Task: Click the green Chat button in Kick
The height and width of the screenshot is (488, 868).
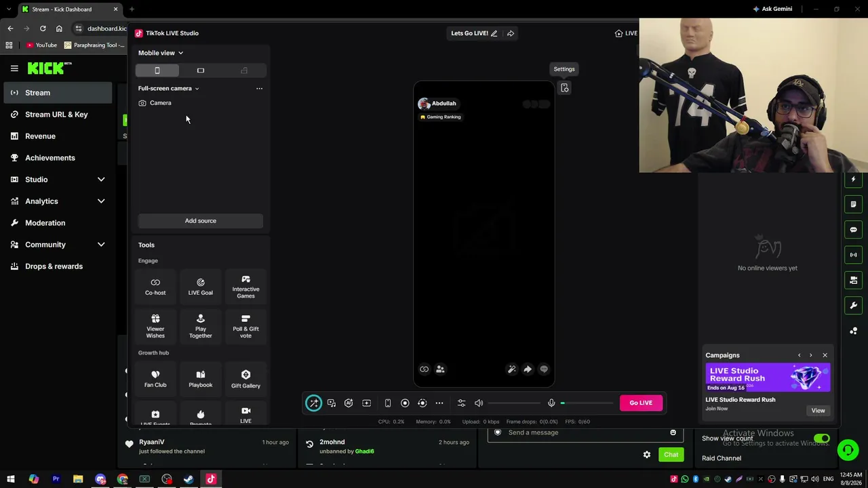Action: (x=671, y=455)
